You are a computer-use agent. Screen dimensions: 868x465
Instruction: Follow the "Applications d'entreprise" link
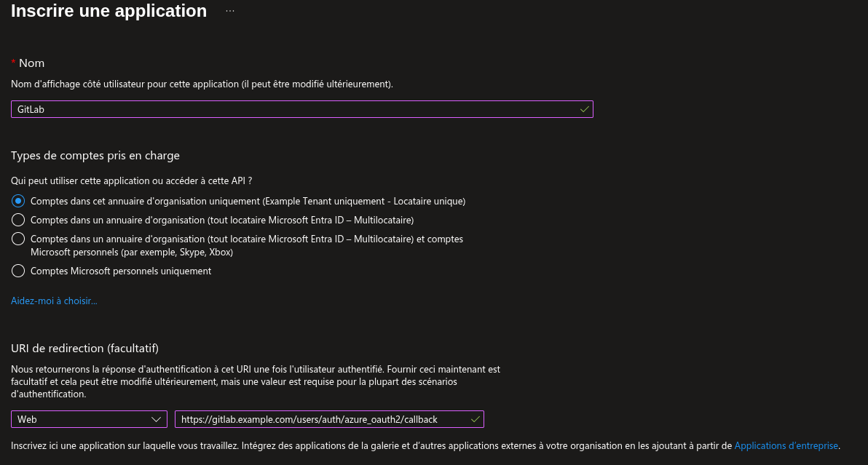tap(786, 445)
